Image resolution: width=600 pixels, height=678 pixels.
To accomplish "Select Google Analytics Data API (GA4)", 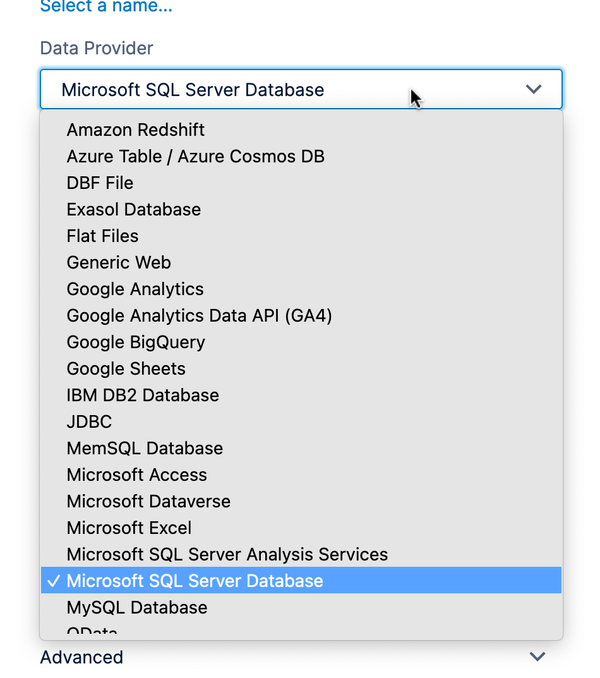I will tap(301, 316).
